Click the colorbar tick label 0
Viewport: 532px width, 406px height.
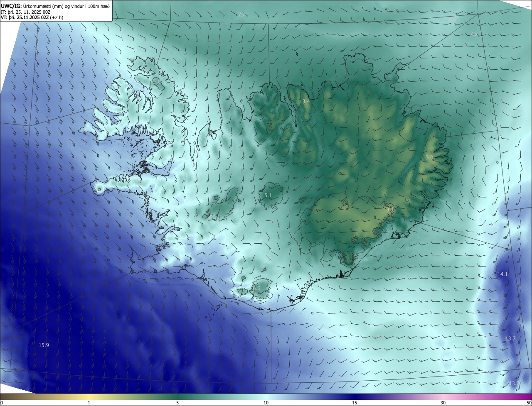click(x=2, y=403)
